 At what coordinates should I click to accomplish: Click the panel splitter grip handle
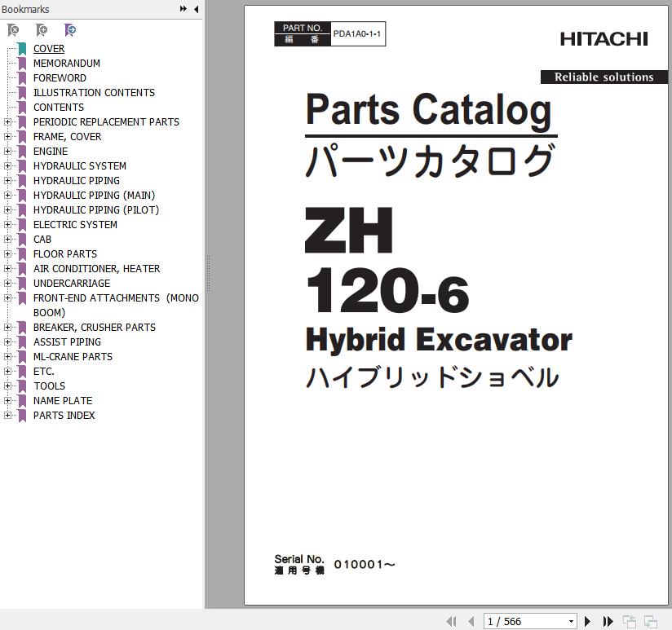tap(208, 274)
